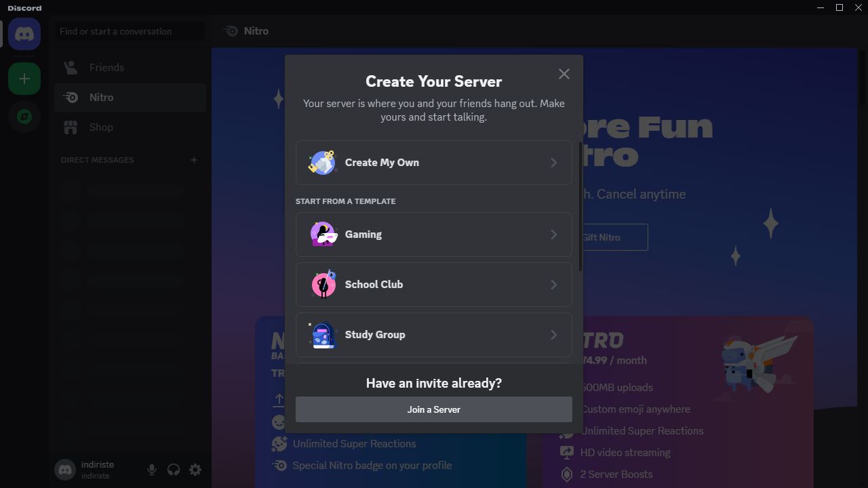This screenshot has width=868, height=488.
Task: Click the Nitro icon in header
Action: point(231,31)
